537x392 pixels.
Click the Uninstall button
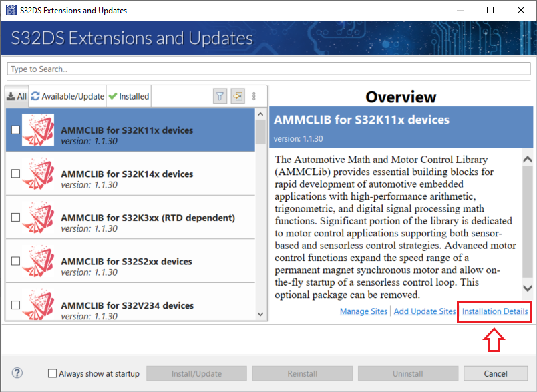[x=408, y=373]
